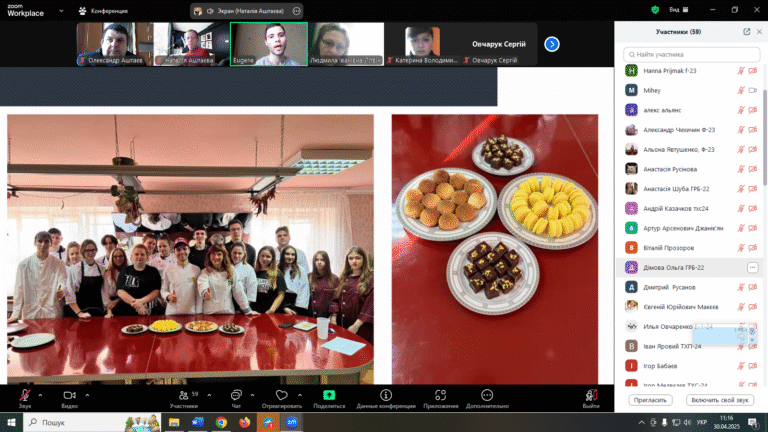Select the Овчарук Сергій participant tile
The width and height of the screenshot is (768, 432).
[499, 44]
